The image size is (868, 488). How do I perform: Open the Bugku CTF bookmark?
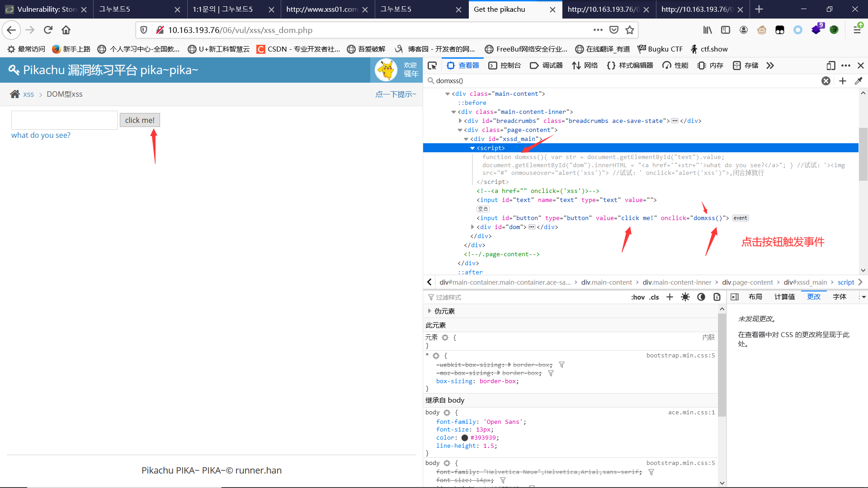pyautogui.click(x=660, y=49)
